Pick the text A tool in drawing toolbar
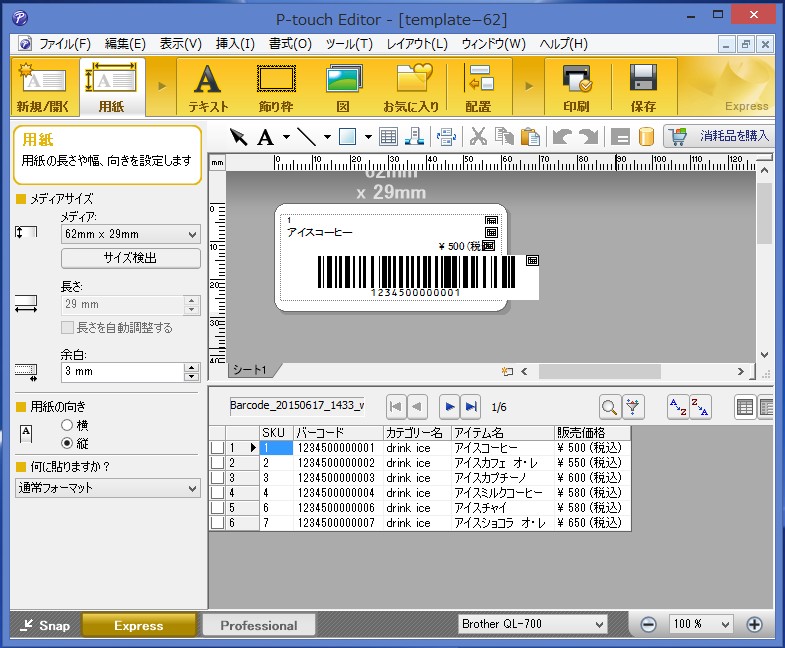 pyautogui.click(x=265, y=136)
